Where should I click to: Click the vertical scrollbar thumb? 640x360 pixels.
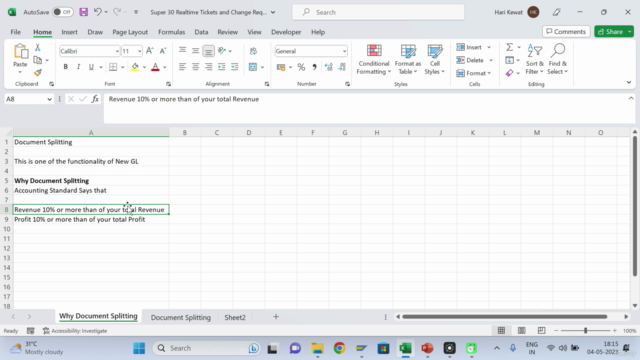(x=635, y=206)
